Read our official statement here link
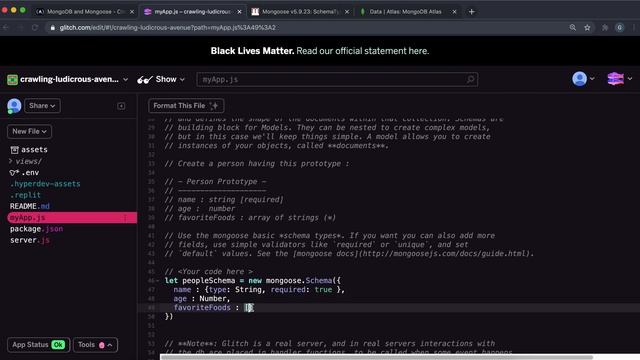This screenshot has width=640, height=360. click(362, 51)
